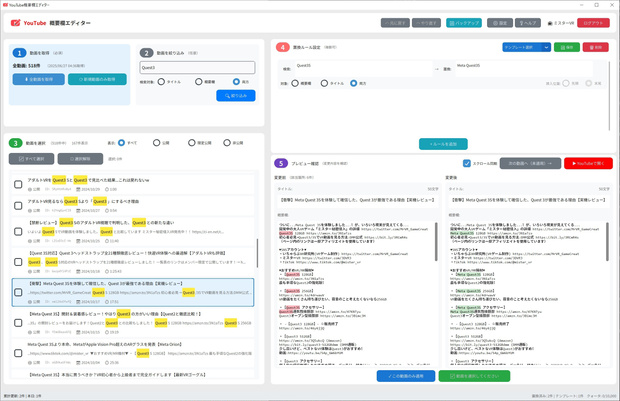Check the first video's checkbox in the list

click(x=18, y=184)
